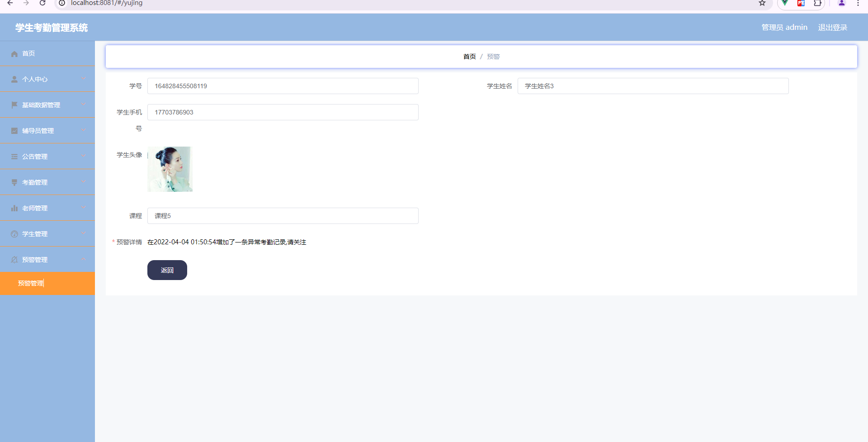Click the 学生手机号 input field
Image resolution: width=868 pixels, height=442 pixels.
pyautogui.click(x=283, y=112)
